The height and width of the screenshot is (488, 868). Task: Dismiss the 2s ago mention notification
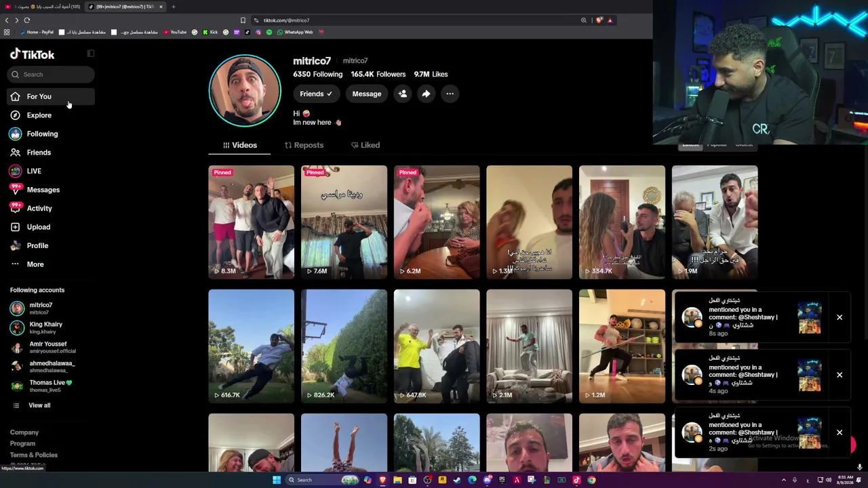840,432
